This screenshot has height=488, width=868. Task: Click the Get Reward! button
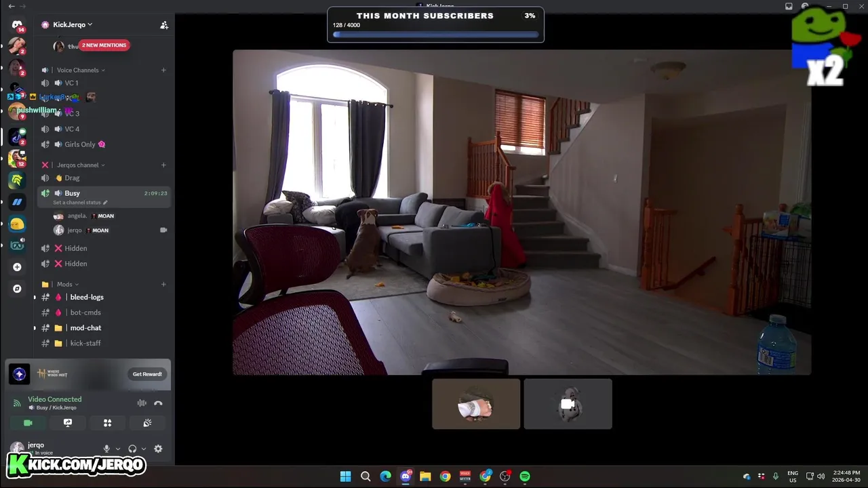(x=147, y=374)
